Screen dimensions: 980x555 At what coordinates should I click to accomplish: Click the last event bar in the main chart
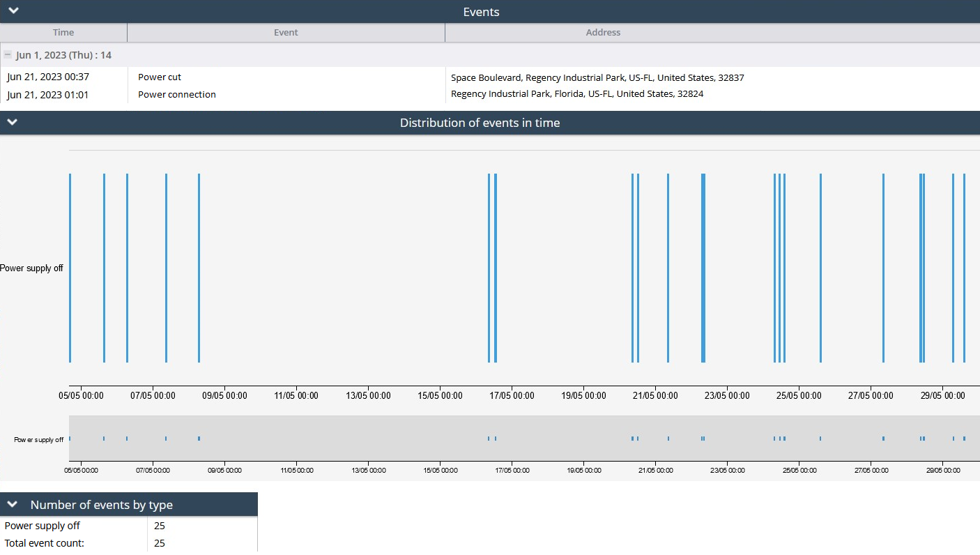pos(964,268)
